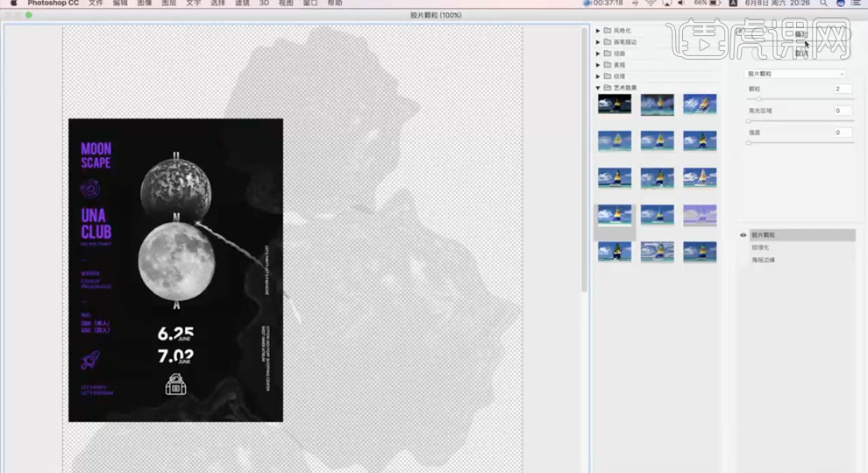Open the 图层 menu
The height and width of the screenshot is (473, 868).
coord(169,4)
